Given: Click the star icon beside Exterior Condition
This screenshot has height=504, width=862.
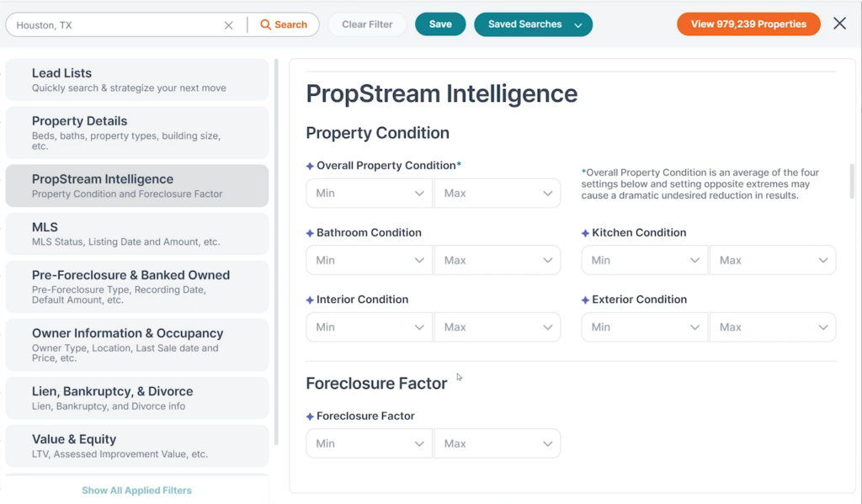Looking at the screenshot, I should (x=586, y=299).
